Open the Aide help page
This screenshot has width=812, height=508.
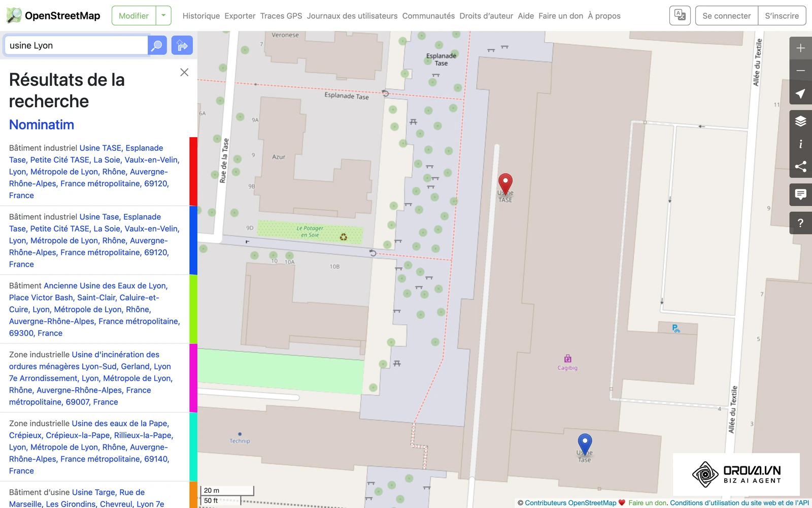tap(526, 16)
